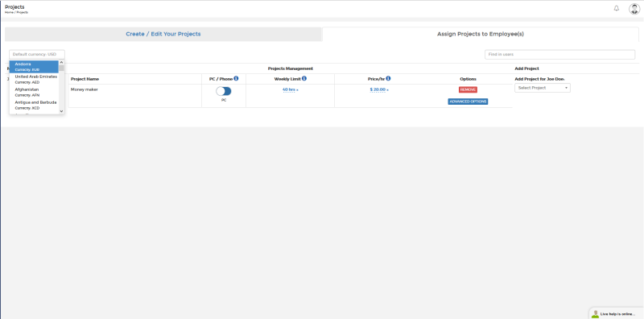
Task: Edit the 40 hrs weekly limit link
Action: click(x=290, y=89)
